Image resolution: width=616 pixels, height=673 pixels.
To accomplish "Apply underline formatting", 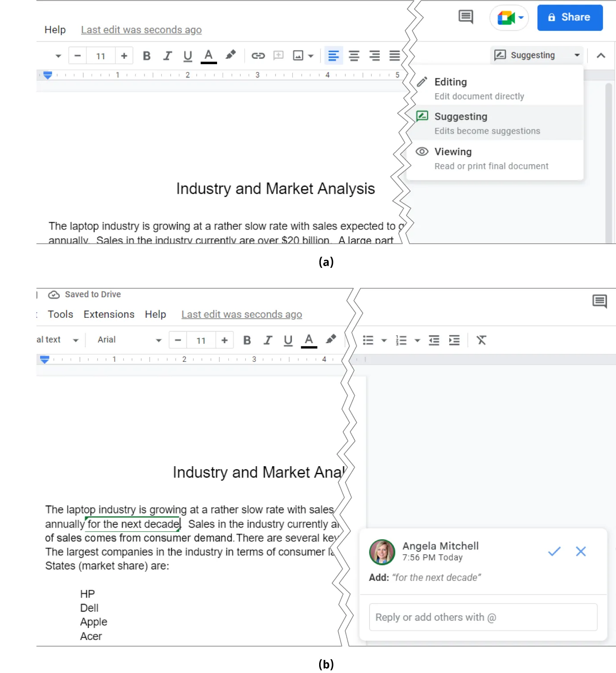I will click(x=187, y=55).
